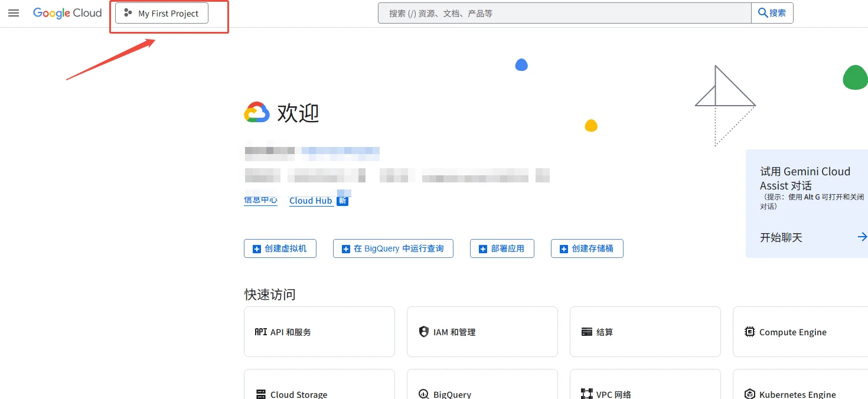Click the 创建虚拟机 button

tap(280, 248)
